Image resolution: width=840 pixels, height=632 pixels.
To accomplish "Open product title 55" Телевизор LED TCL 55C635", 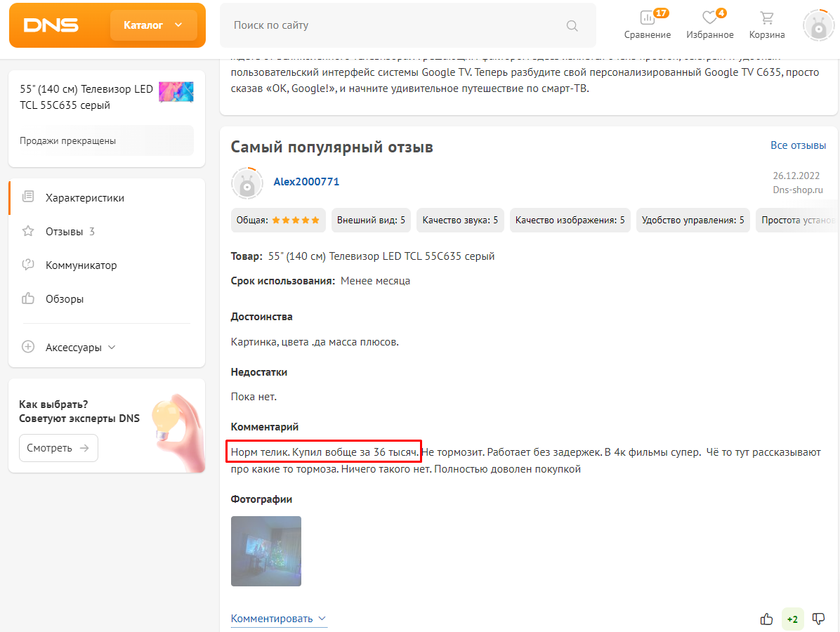I will coord(86,97).
